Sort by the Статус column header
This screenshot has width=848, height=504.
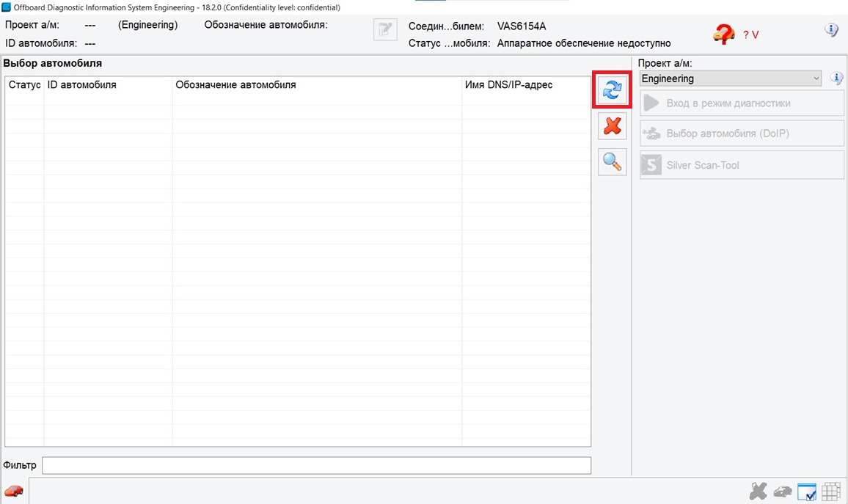(x=24, y=85)
